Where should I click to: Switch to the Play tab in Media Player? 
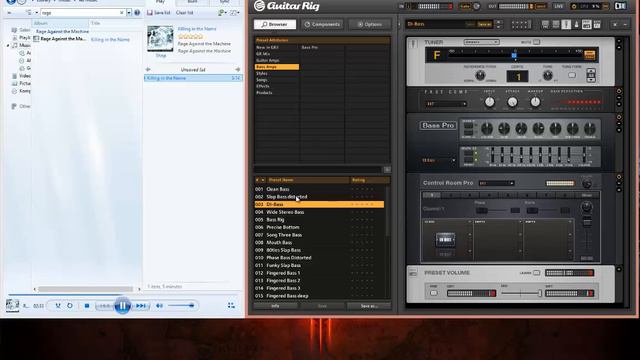point(160,2)
